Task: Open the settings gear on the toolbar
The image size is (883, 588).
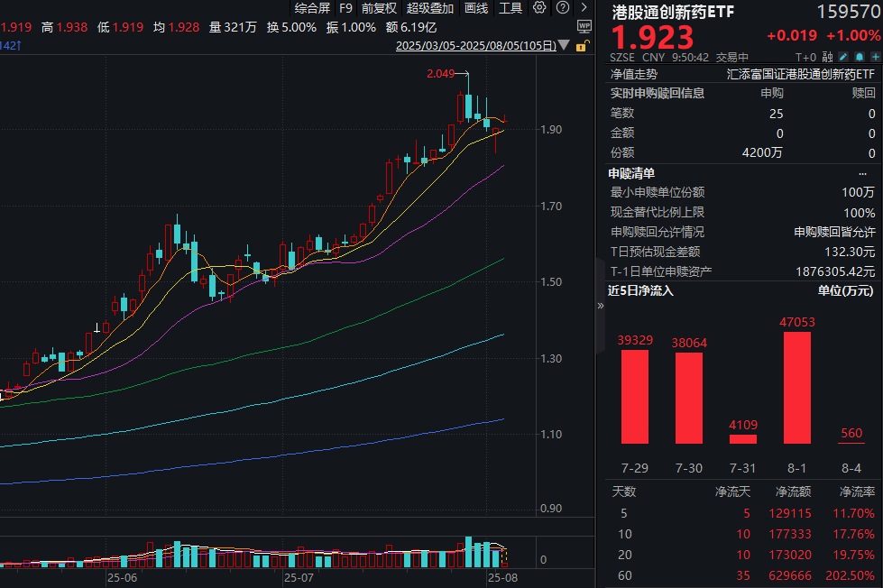Action: [x=539, y=7]
